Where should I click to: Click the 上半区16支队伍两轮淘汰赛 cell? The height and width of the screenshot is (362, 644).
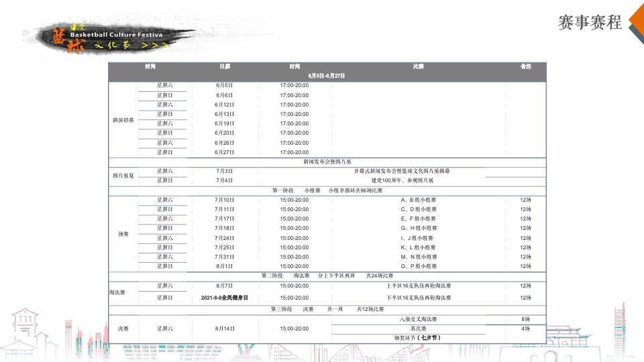pyautogui.click(x=419, y=286)
